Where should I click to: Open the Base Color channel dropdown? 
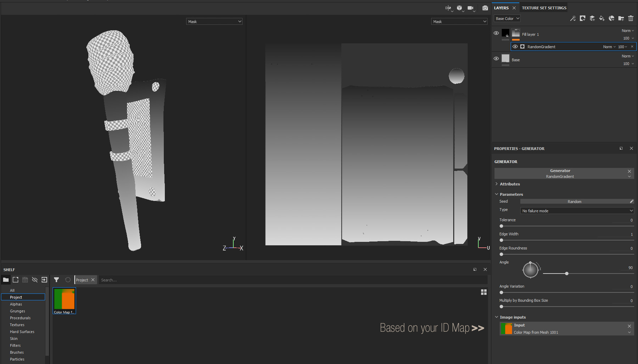(x=507, y=18)
